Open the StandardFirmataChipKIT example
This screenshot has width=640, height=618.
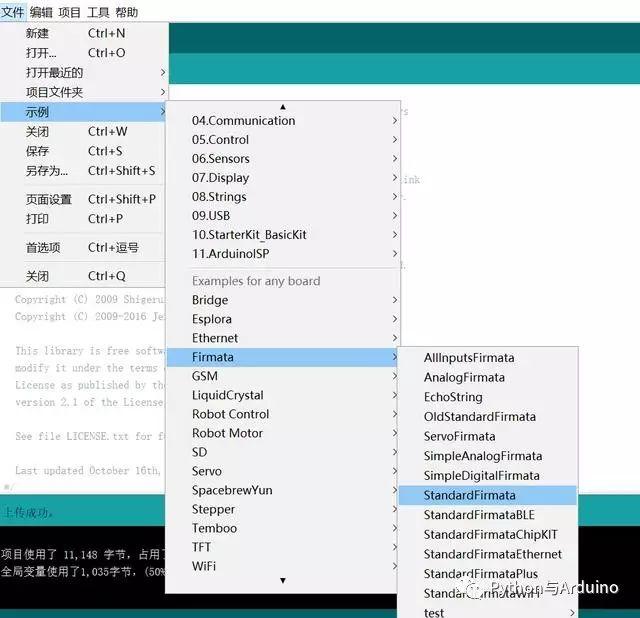[487, 534]
